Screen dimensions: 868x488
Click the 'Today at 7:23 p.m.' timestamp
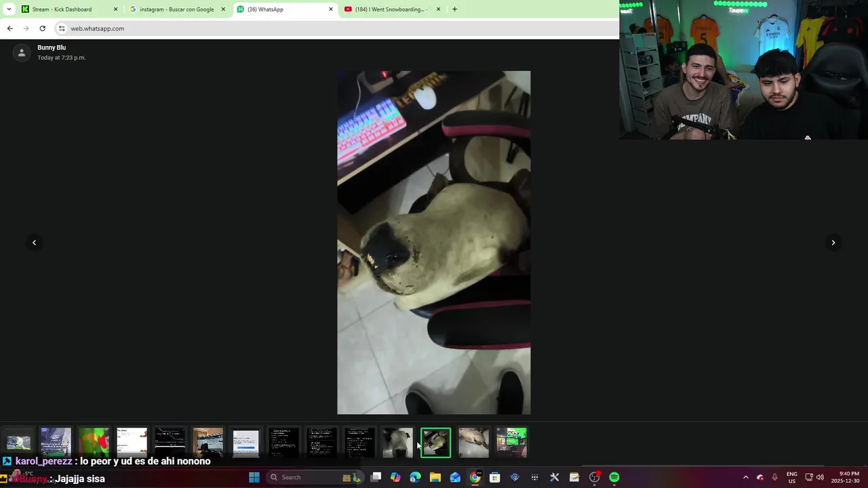[61, 58]
